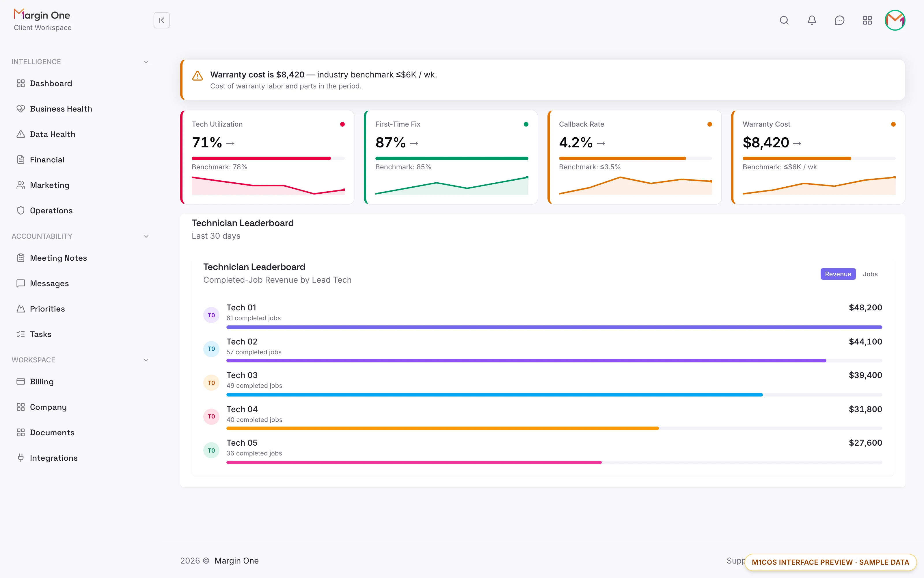Switch leaderboard to Jobs view
The height and width of the screenshot is (578, 924).
(x=870, y=274)
